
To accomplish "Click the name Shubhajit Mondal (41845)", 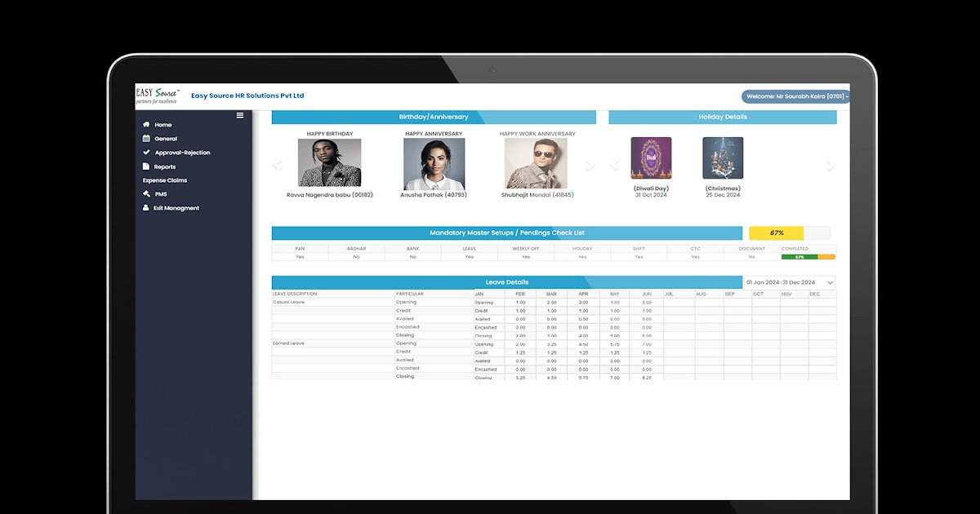I will click(537, 196).
